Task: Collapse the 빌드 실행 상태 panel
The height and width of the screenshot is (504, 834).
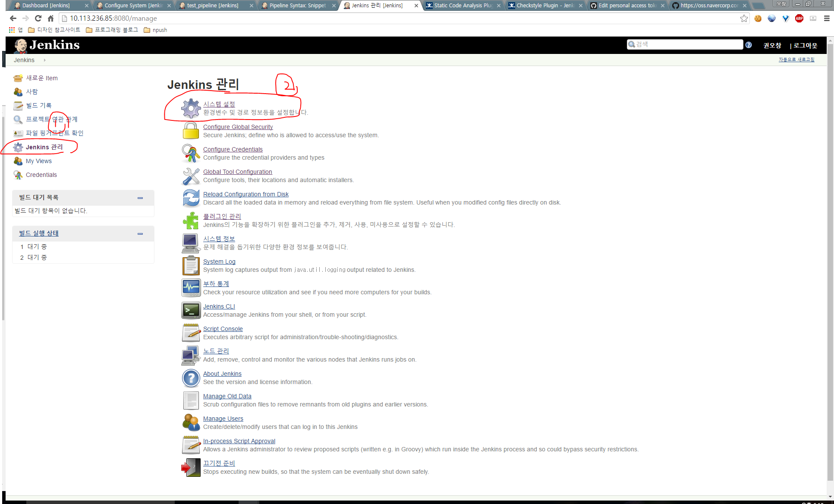Action: pyautogui.click(x=140, y=234)
